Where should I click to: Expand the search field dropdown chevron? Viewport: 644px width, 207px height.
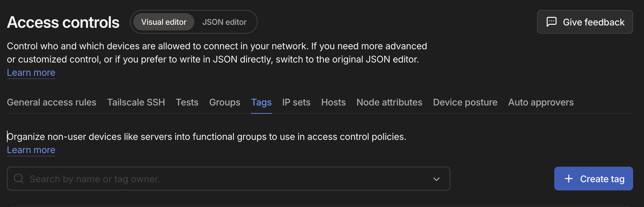[436, 179]
